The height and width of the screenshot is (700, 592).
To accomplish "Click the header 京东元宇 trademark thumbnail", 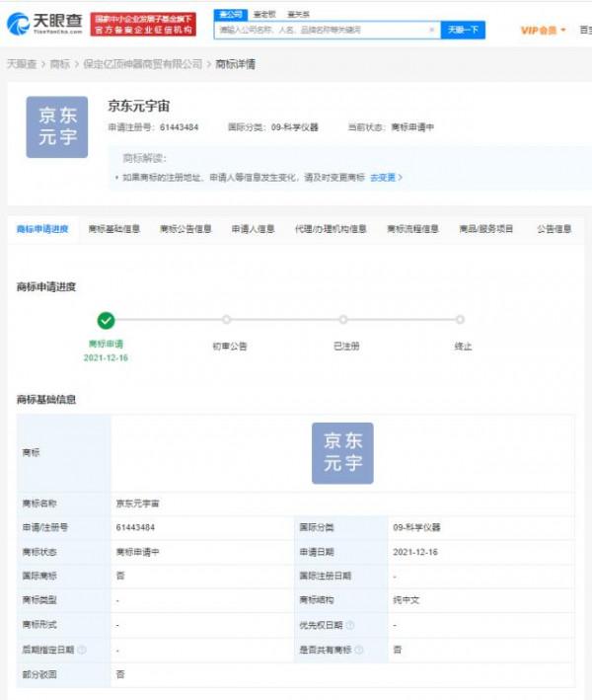I will tap(57, 127).
